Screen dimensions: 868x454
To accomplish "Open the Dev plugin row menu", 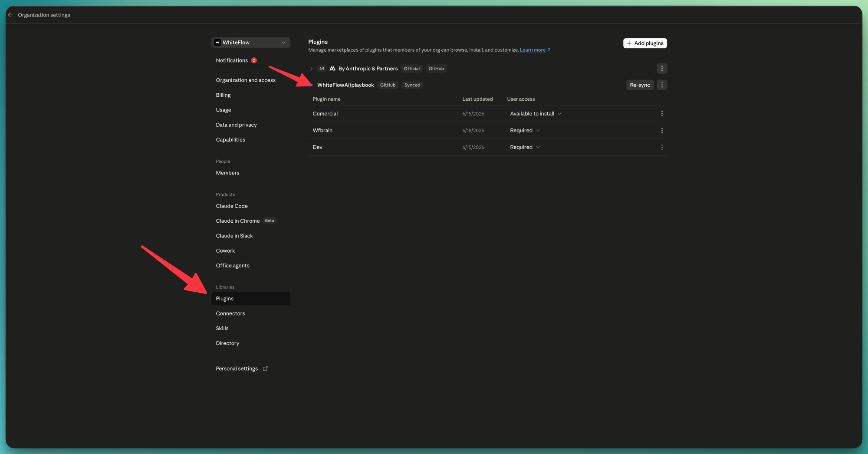I will click(662, 147).
